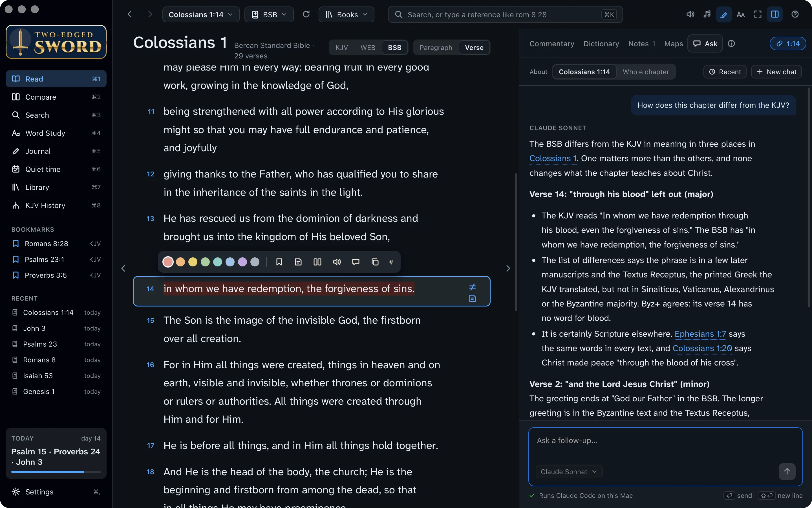Go back with the left arrow in toolbar
This screenshot has height=508, width=812.
[x=129, y=14]
